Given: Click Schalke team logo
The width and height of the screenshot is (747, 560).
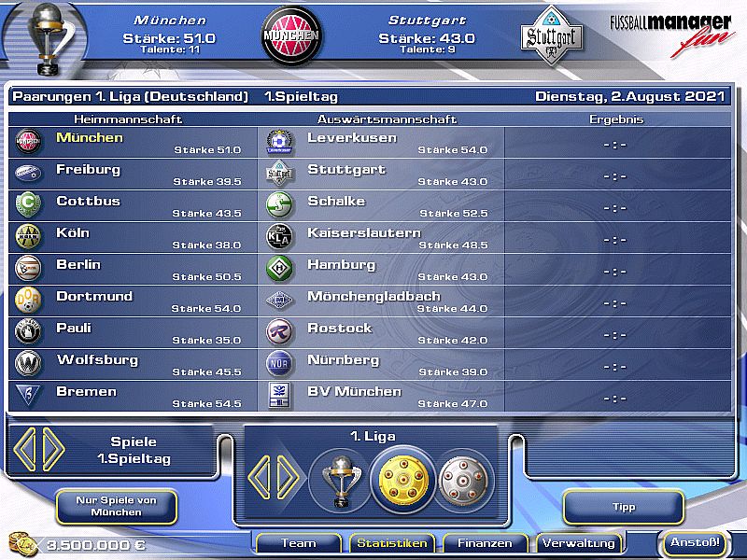Looking at the screenshot, I should [279, 204].
